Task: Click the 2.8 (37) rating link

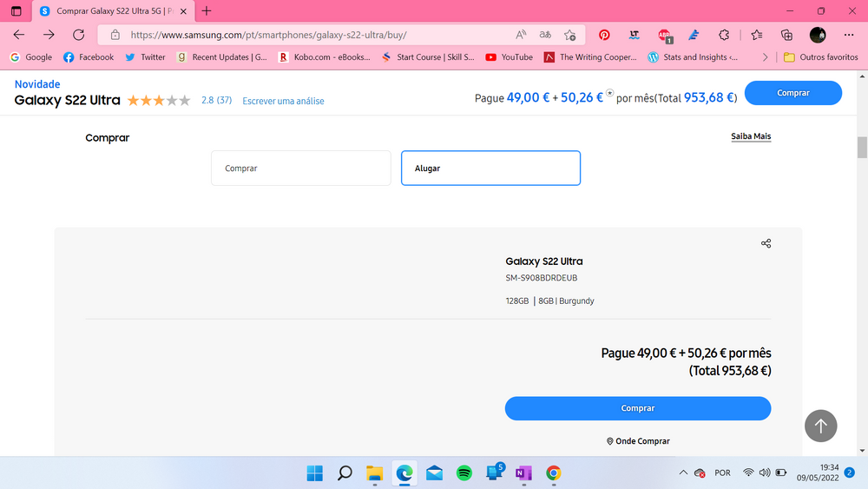Action: click(216, 100)
